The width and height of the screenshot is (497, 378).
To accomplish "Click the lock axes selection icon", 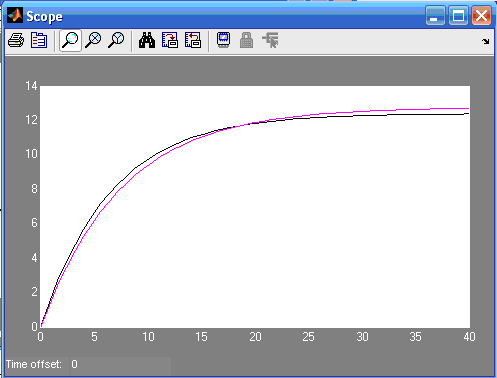I will [246, 40].
